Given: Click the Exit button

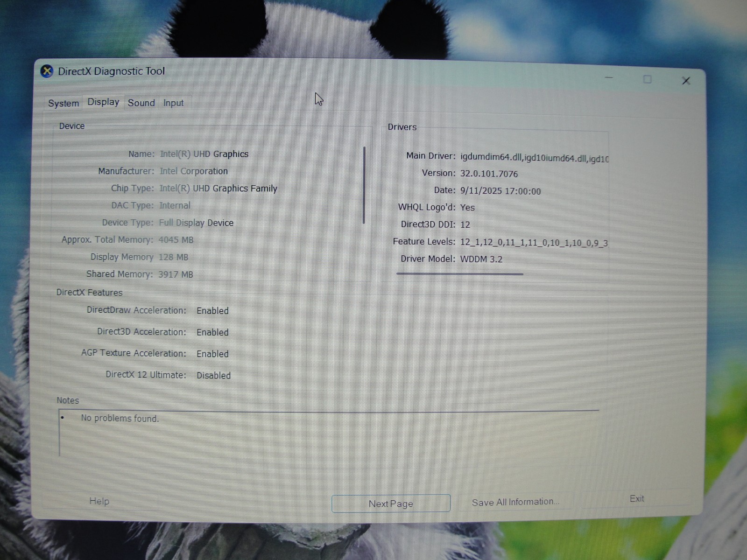Looking at the screenshot, I should [637, 498].
